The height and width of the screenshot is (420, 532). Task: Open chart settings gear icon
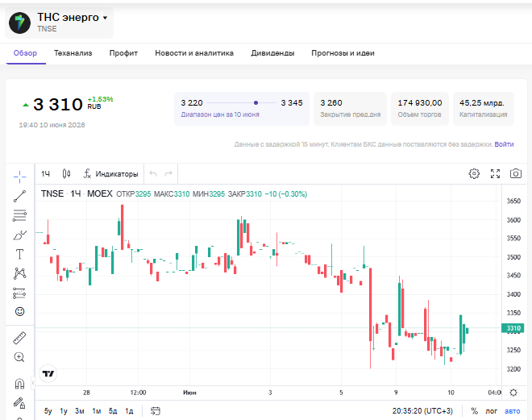pos(474,173)
